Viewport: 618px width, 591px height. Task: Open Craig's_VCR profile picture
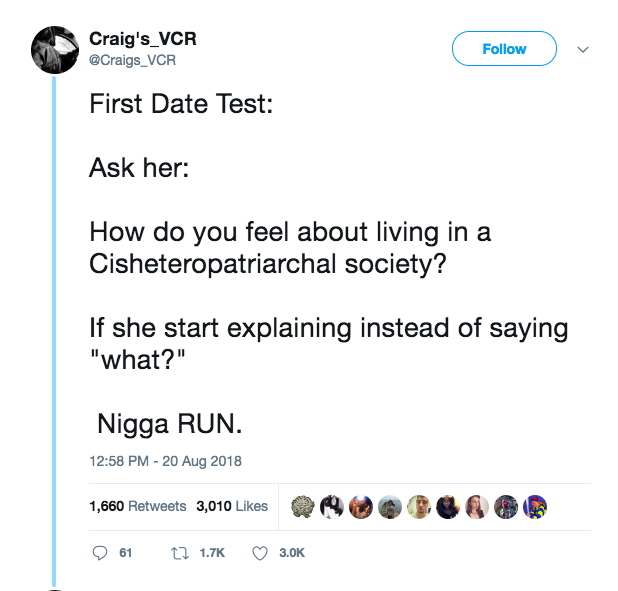[55, 50]
